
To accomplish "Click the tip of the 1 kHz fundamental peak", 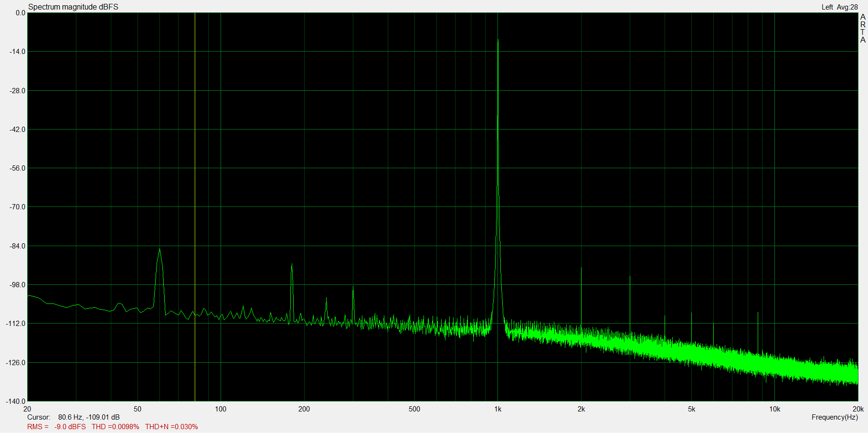I will point(498,40).
